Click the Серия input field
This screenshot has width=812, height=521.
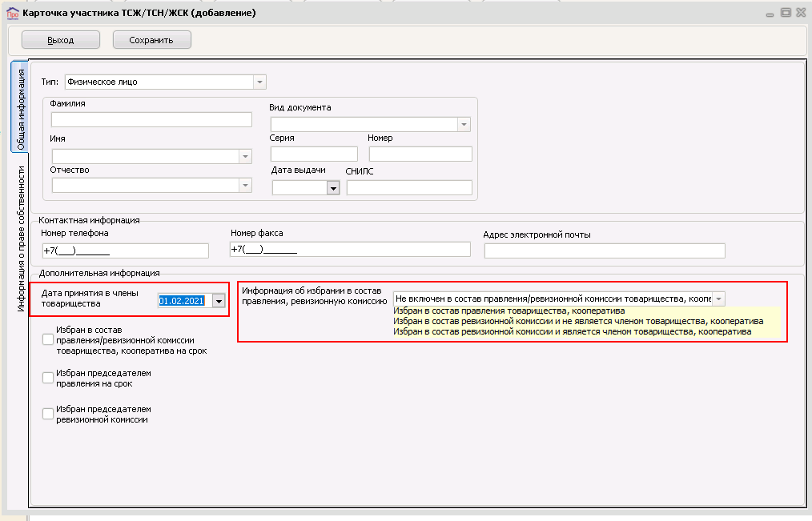(x=315, y=154)
